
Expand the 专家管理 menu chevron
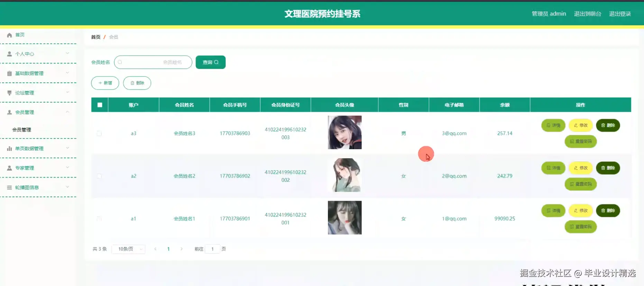click(x=67, y=167)
